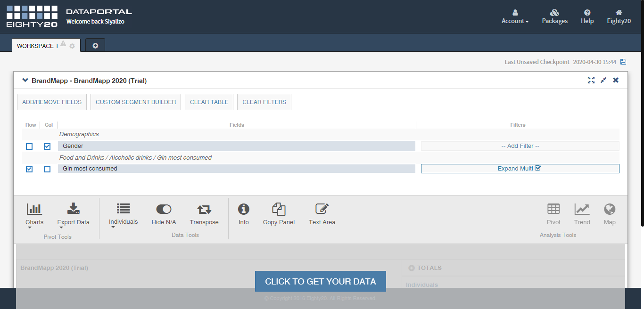Open the Individuals dropdown arrow
This screenshot has width=644, height=309.
[x=113, y=228]
